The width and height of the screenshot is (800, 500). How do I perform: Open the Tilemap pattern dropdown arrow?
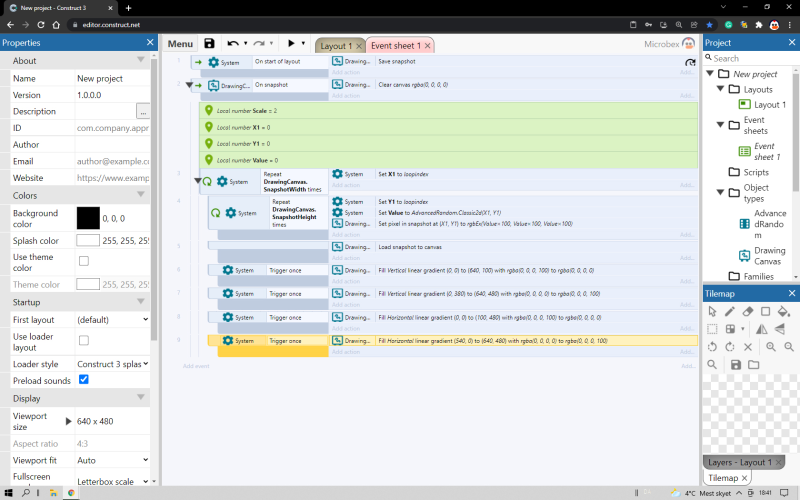tap(743, 329)
